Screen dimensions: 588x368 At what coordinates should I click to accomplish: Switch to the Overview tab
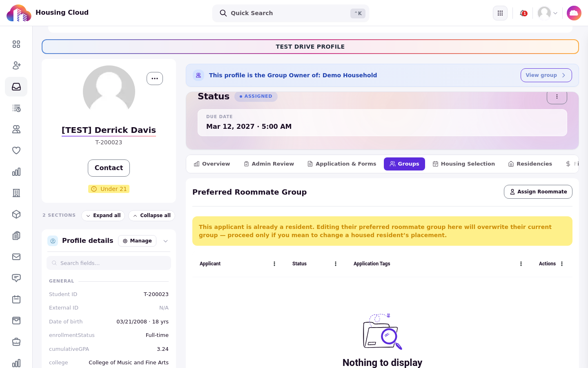212,164
